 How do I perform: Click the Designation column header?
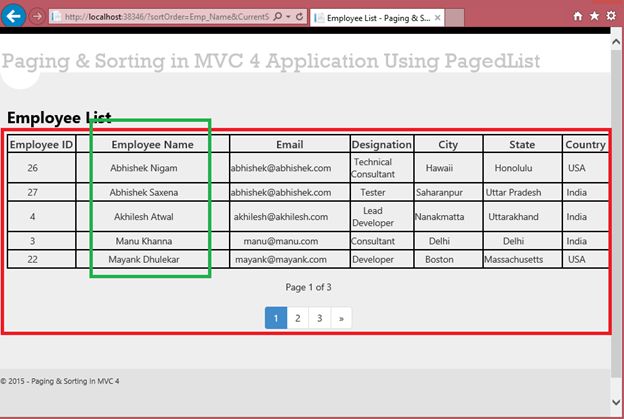[382, 144]
